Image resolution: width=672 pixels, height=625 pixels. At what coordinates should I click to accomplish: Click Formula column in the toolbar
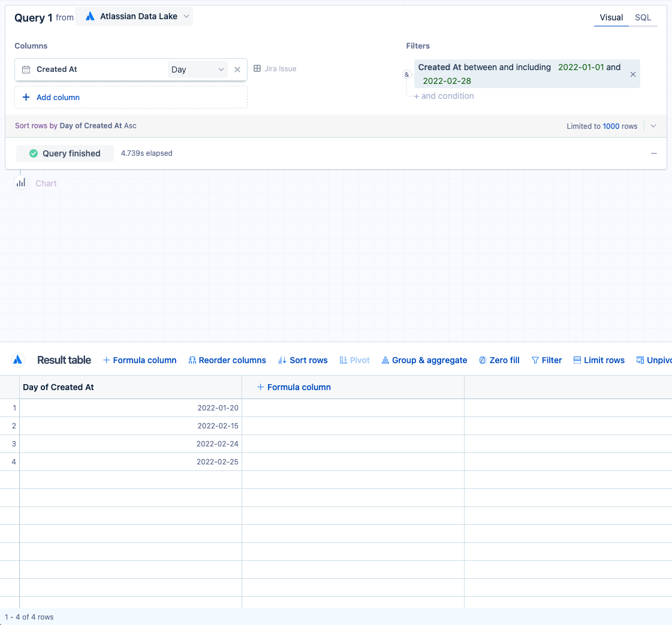[140, 360]
